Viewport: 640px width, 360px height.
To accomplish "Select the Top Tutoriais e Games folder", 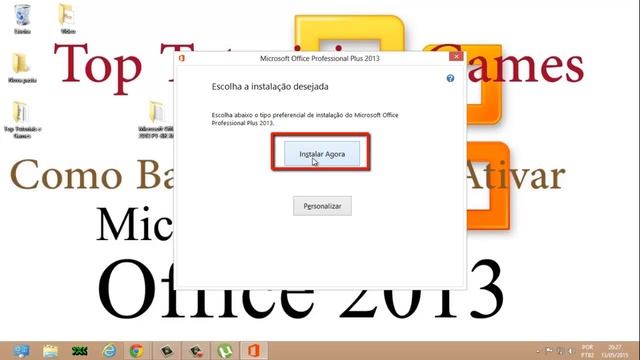I will (x=22, y=120).
